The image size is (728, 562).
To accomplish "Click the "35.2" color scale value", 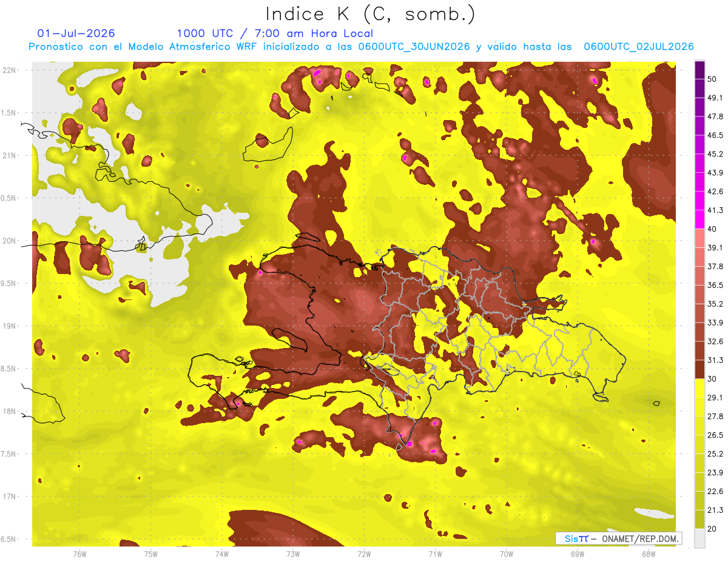I will click(x=715, y=304).
